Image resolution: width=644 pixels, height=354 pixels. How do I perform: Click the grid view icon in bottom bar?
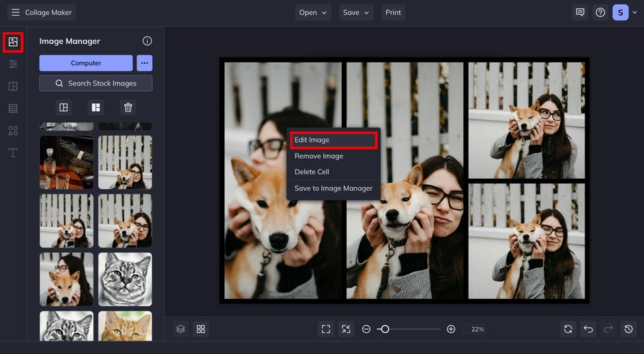[201, 329]
